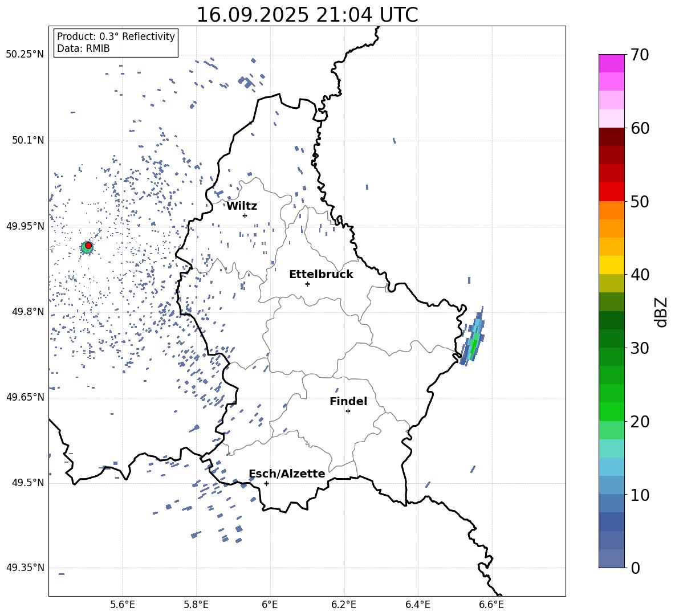Click the orange colorbar swatch just below 50

pos(612,210)
